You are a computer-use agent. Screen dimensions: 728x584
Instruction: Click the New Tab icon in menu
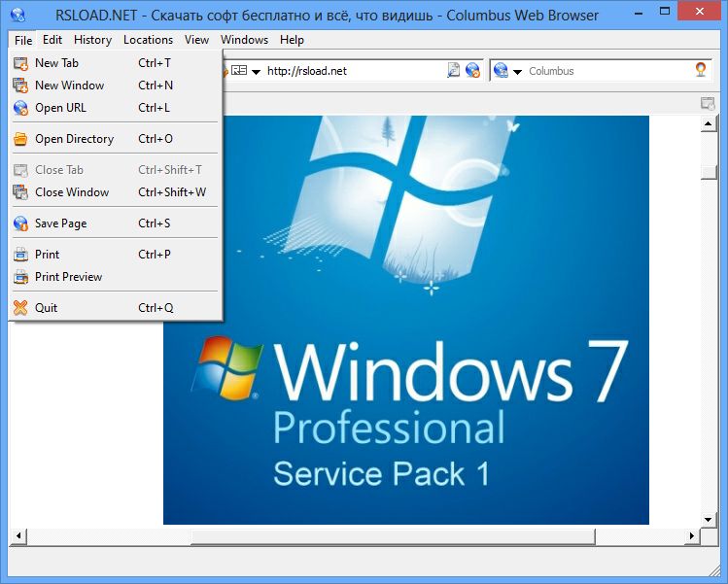pos(20,63)
